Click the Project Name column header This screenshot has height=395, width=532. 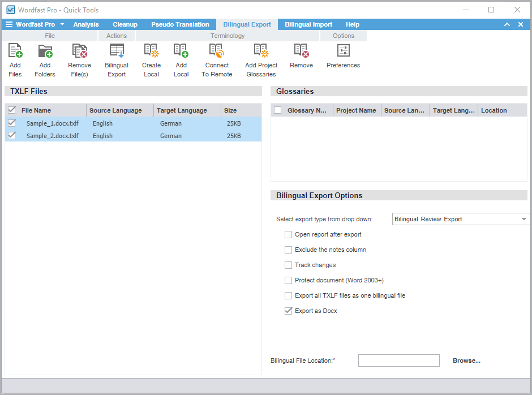tap(357, 110)
